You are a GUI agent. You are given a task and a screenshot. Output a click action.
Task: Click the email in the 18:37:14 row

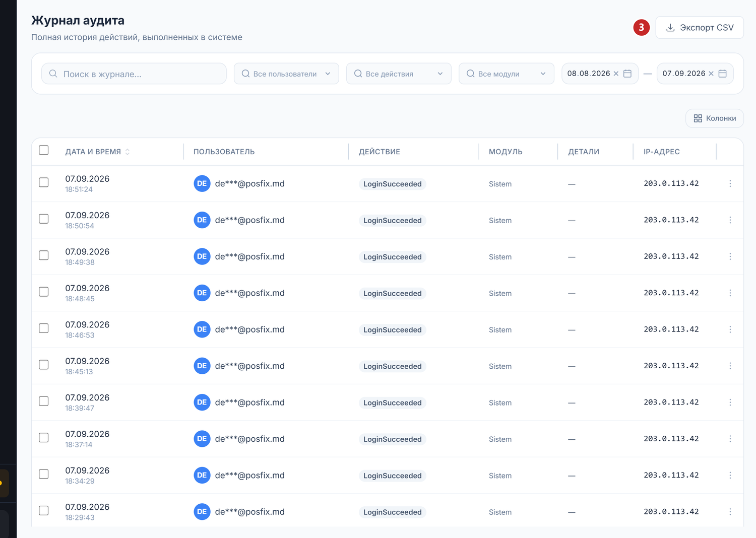pos(250,439)
